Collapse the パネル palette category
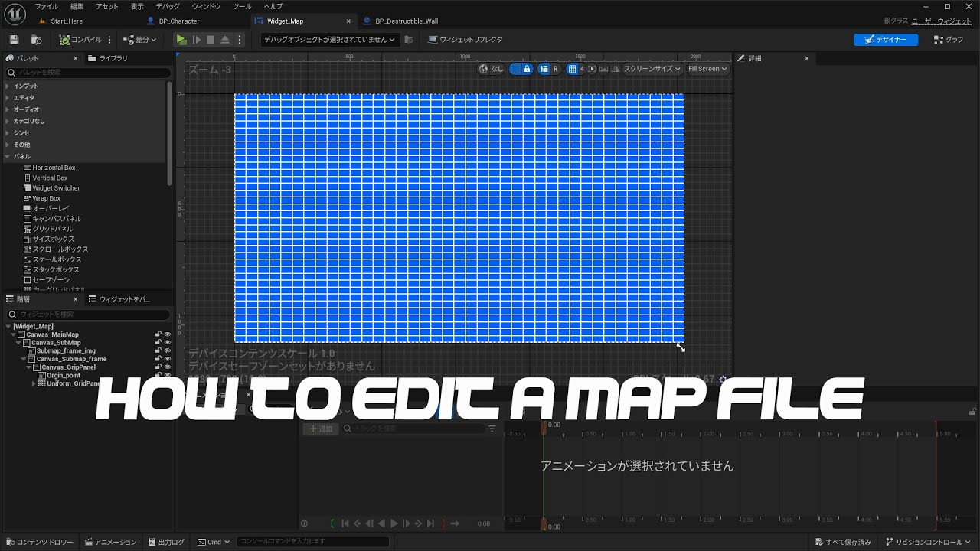The width and height of the screenshot is (980, 551). (8, 156)
